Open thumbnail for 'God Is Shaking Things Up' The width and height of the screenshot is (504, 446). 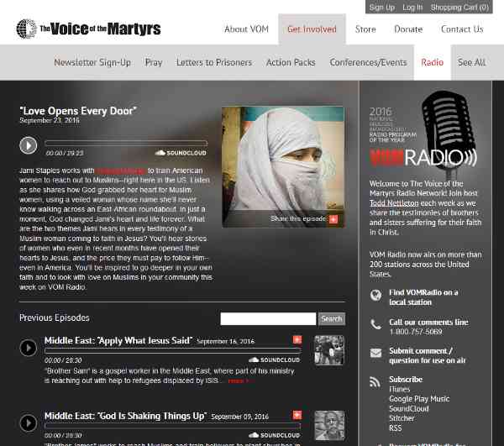[x=329, y=426]
